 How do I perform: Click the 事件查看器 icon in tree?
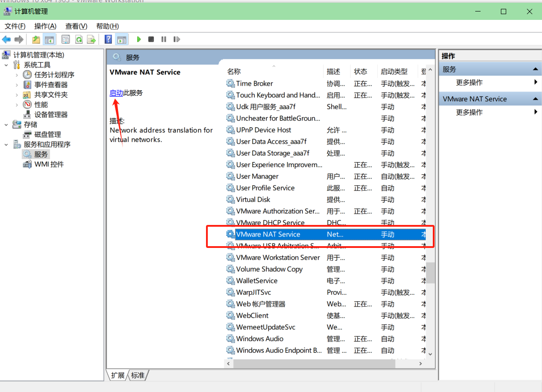(27, 85)
